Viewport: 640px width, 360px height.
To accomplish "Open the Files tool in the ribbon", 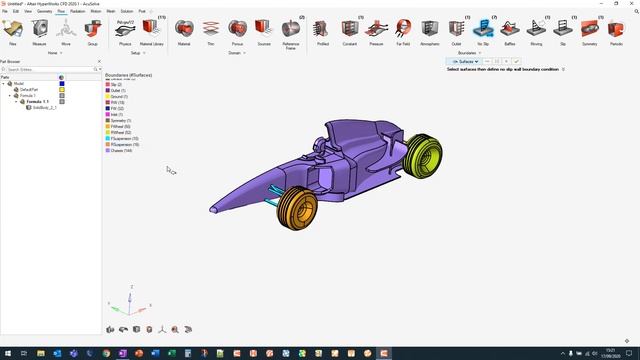I will 13,31.
